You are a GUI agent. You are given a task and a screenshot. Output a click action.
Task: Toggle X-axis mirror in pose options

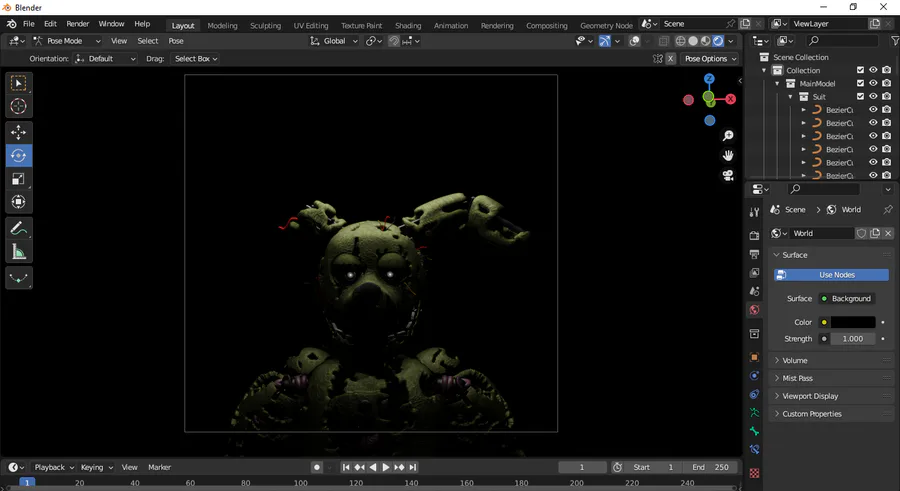pyautogui.click(x=670, y=59)
